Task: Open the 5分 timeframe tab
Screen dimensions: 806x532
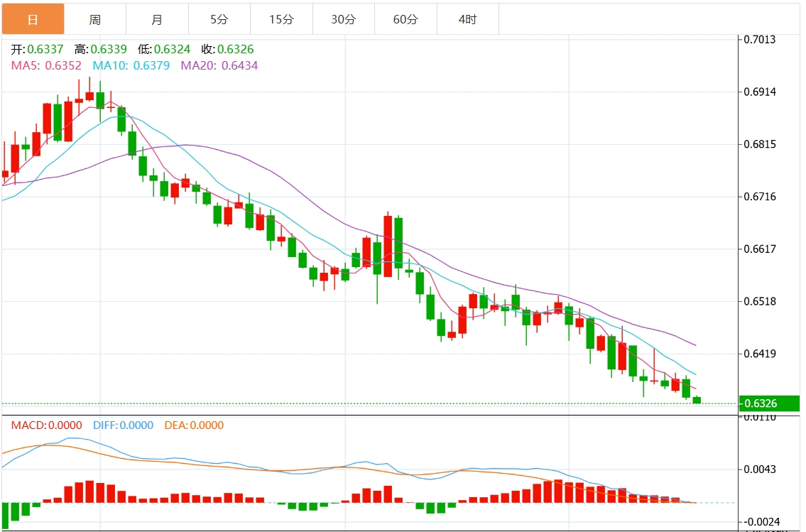Action: pyautogui.click(x=219, y=19)
